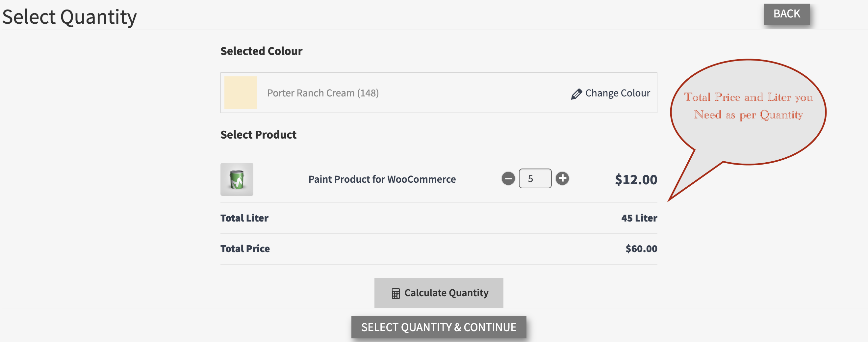This screenshot has height=342, width=868.
Task: Go back using the BACK button
Action: pyautogui.click(x=786, y=14)
